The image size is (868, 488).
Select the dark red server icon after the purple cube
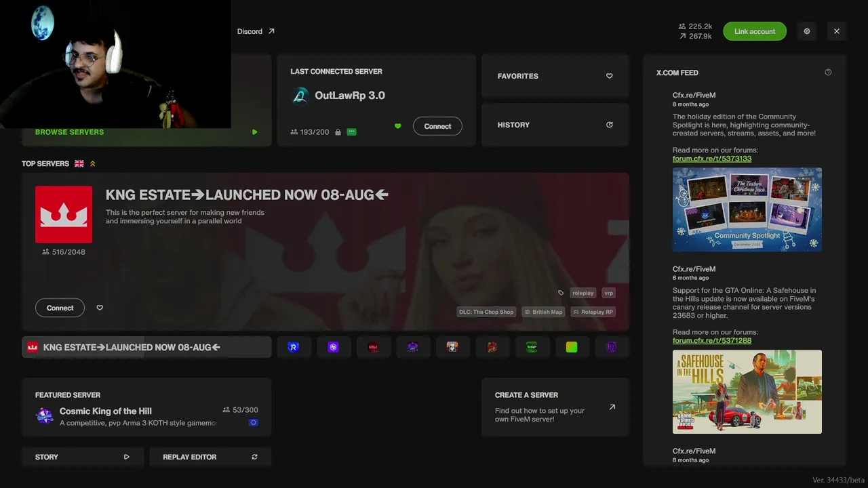tap(373, 347)
